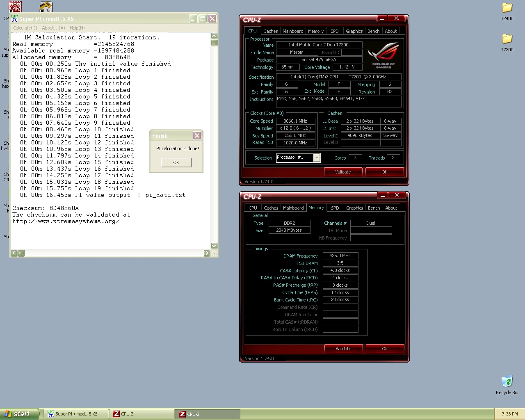The height and width of the screenshot is (420, 525).
Task: Open the T7200 folder on desktop
Action: (x=507, y=43)
